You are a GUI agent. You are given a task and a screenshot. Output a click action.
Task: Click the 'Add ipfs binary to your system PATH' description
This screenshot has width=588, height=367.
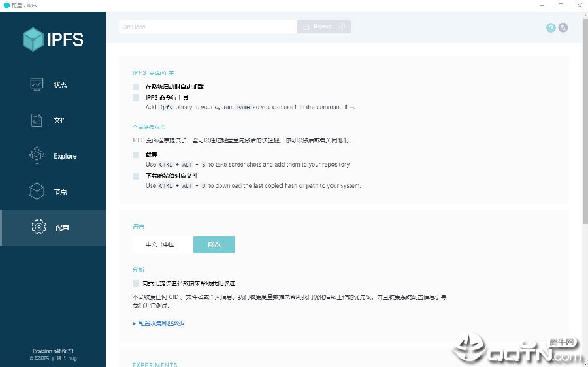pos(250,107)
